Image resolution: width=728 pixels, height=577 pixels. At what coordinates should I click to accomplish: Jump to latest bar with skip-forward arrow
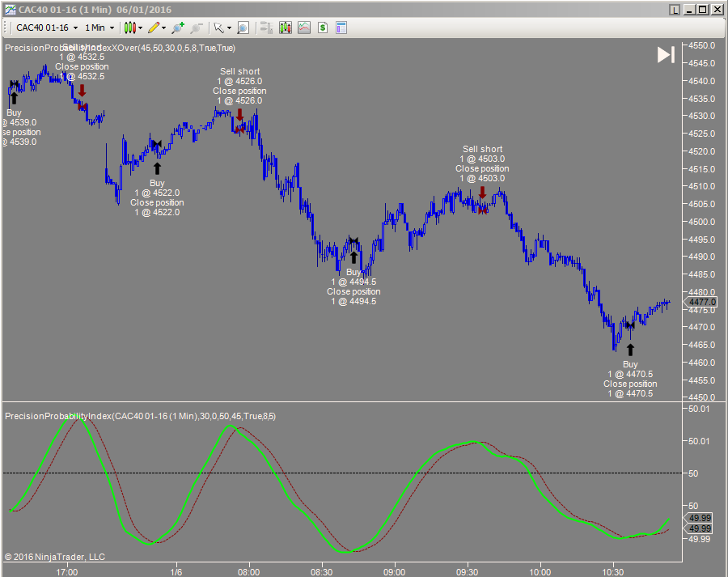tap(666, 54)
